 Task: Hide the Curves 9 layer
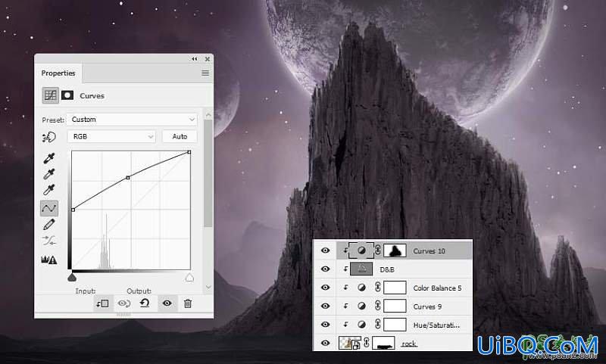[x=326, y=306]
